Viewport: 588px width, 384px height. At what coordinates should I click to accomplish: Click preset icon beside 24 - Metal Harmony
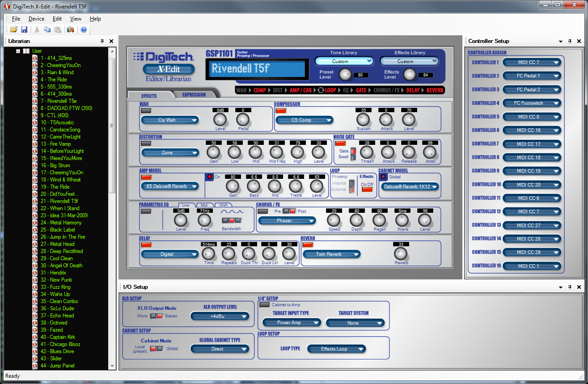point(35,223)
